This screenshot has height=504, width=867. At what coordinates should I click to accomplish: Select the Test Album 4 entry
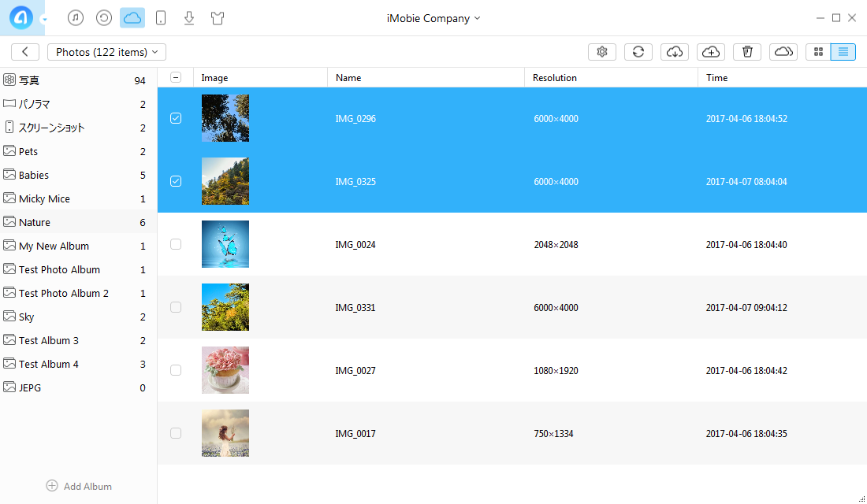[x=79, y=364]
